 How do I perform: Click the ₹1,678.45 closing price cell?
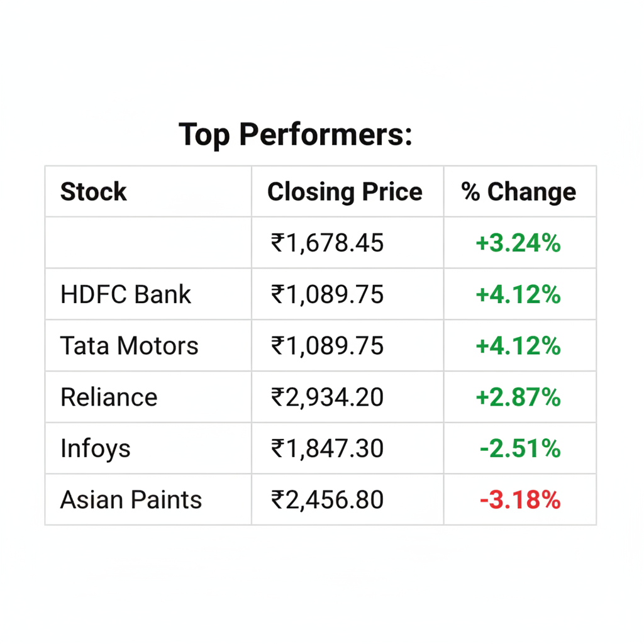coord(327,243)
